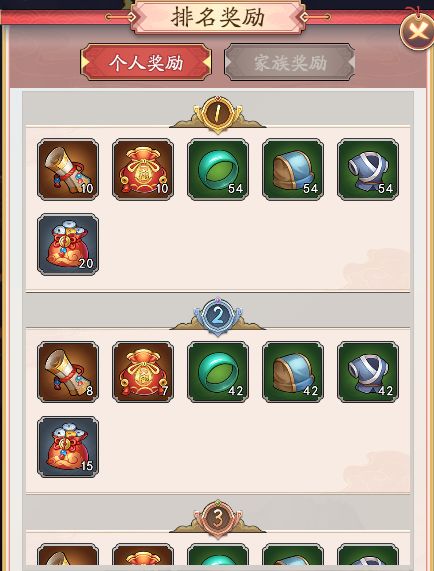The height and width of the screenshot is (571, 434).
Task: Tap rank 2 blue robe reward 42
Action: 368,372
